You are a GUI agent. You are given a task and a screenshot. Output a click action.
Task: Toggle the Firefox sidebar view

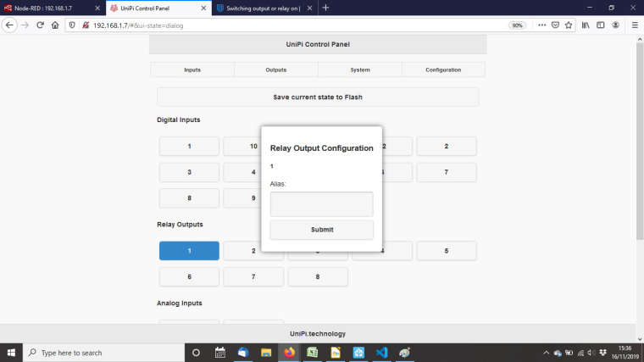601,25
